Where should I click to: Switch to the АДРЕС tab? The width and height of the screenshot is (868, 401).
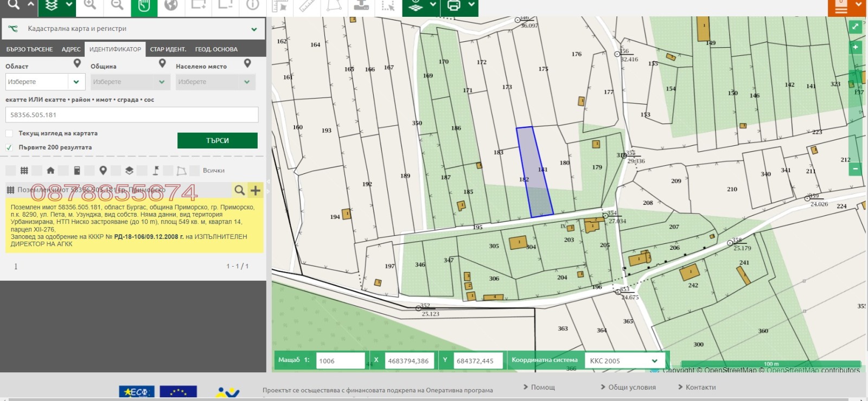click(71, 49)
